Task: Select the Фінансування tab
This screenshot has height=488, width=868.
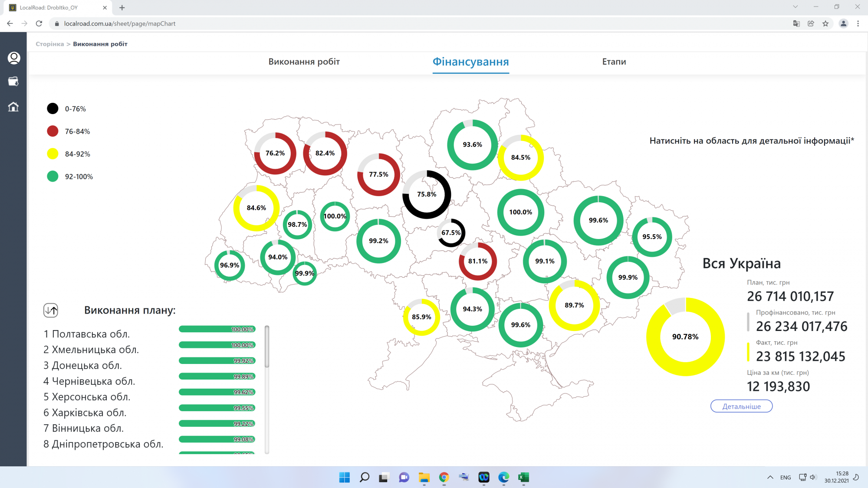Action: click(x=470, y=62)
